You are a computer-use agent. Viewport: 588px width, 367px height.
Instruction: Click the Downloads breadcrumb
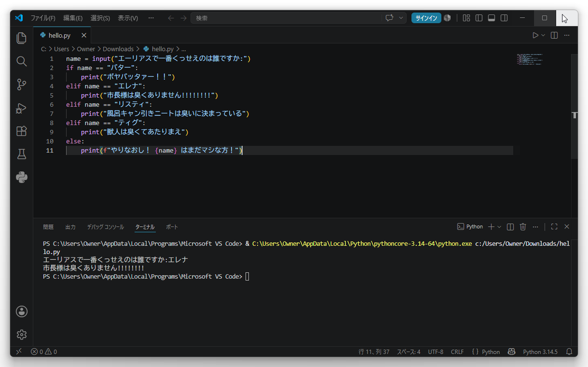118,49
